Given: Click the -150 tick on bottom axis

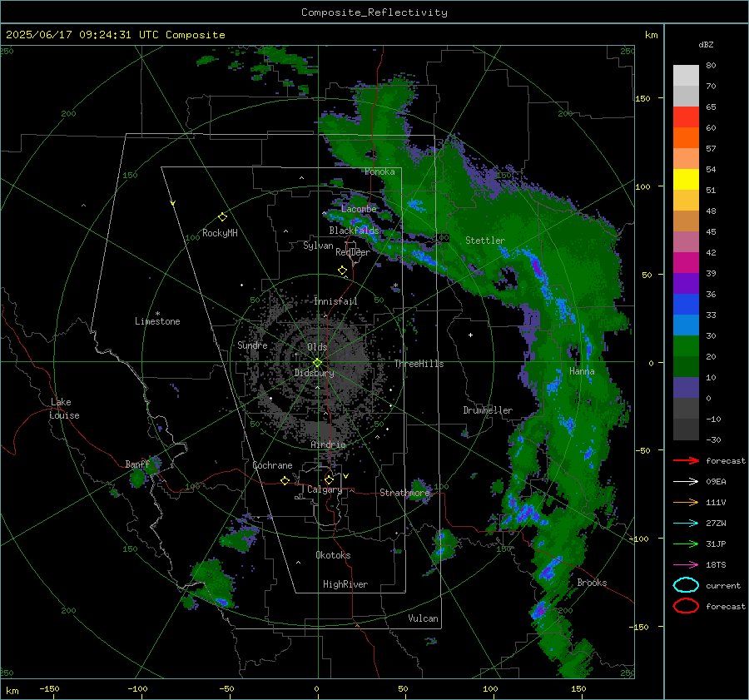Looking at the screenshot, I should pos(49,688).
